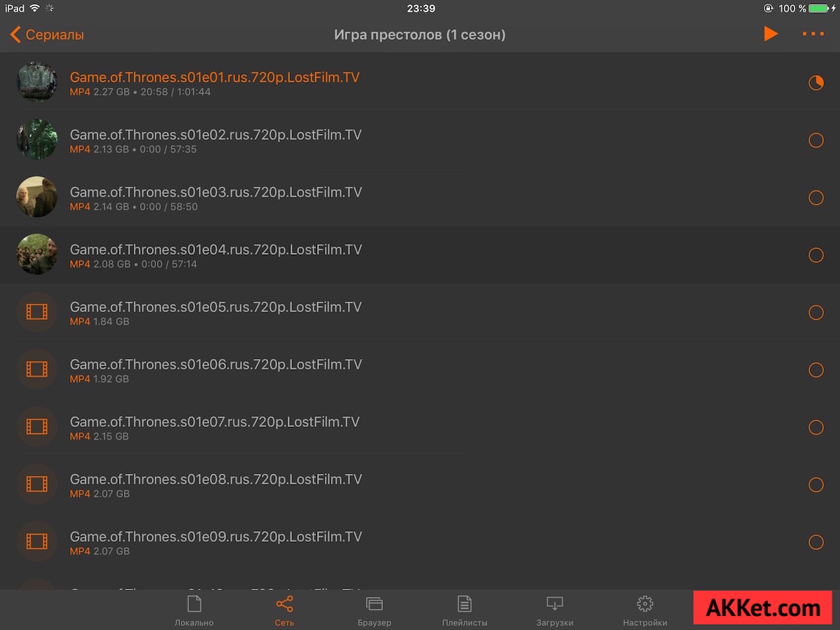The height and width of the screenshot is (630, 840).
Task: Tap film strip icon for episode s01e08
Action: pos(36,484)
